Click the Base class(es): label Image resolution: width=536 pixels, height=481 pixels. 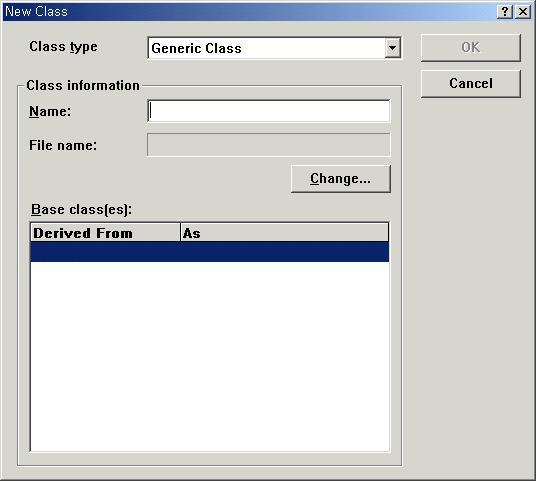(81, 209)
